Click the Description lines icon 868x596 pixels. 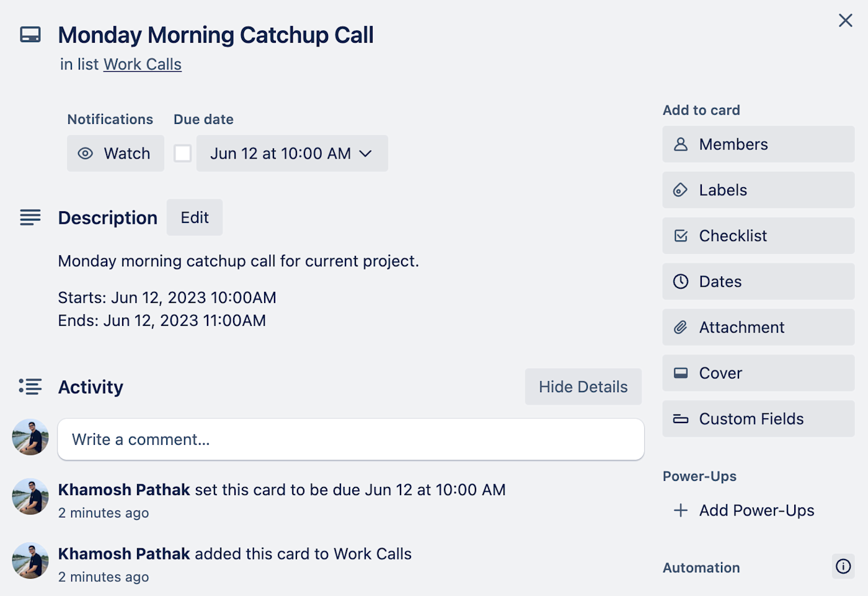point(30,217)
